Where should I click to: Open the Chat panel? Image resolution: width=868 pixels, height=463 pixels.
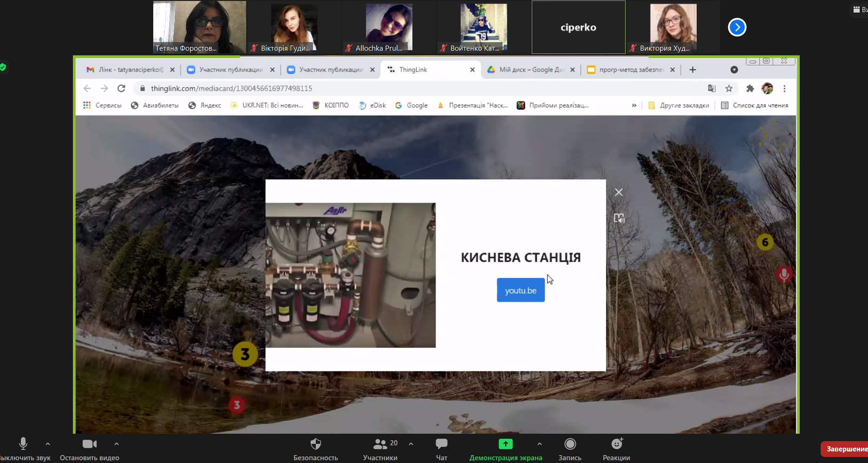tap(441, 444)
